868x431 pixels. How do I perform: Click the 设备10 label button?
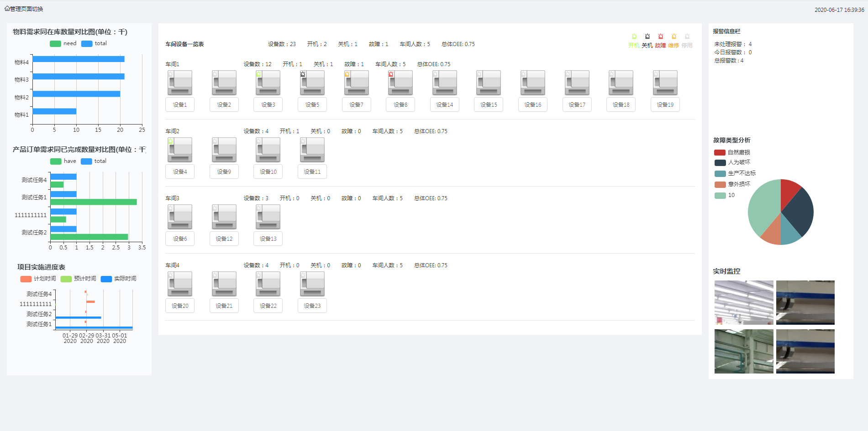pyautogui.click(x=268, y=172)
